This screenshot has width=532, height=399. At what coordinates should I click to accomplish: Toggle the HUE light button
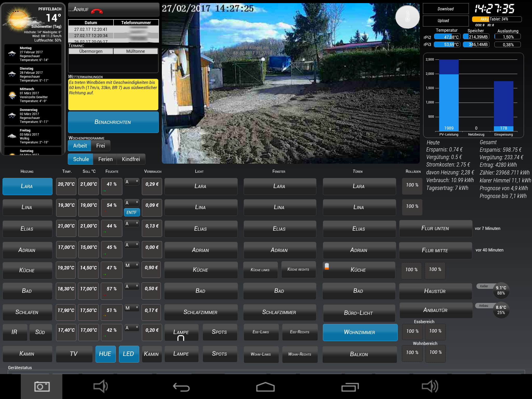[x=105, y=354]
